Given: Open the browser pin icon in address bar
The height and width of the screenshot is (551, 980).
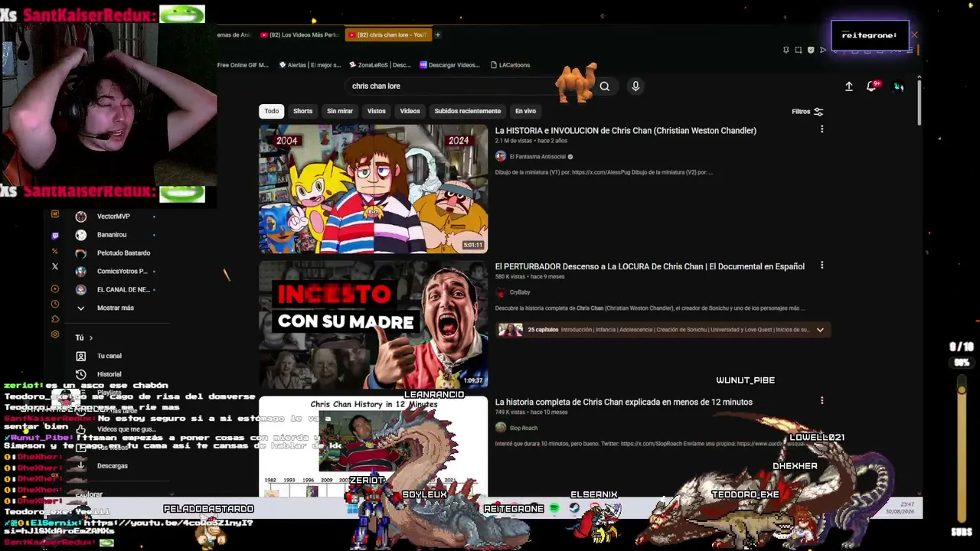Looking at the screenshot, I should click(x=786, y=50).
